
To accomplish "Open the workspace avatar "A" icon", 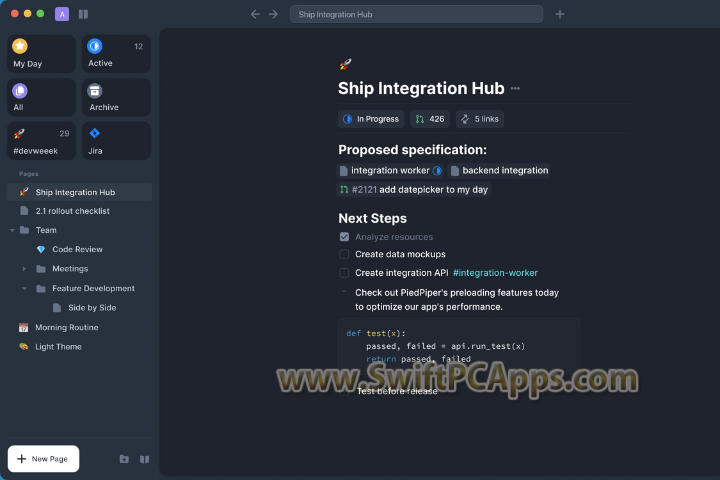I will pos(62,14).
